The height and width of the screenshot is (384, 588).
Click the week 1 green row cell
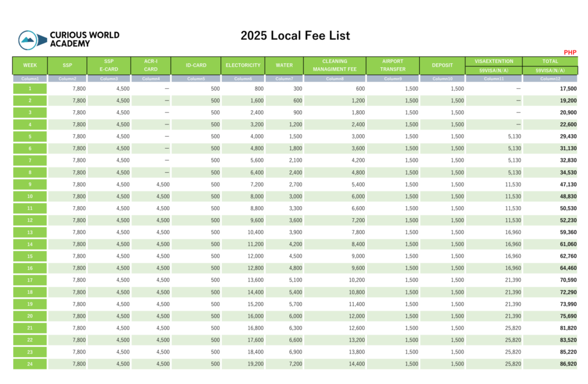30,89
